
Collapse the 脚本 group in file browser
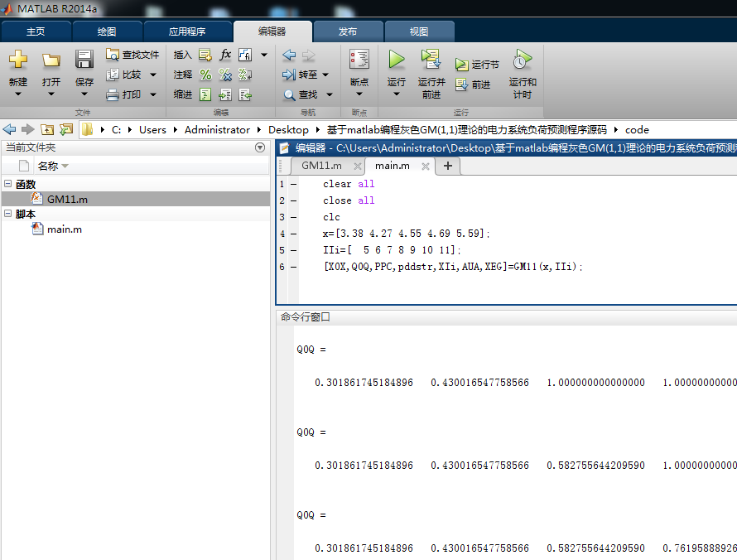pos(8,214)
